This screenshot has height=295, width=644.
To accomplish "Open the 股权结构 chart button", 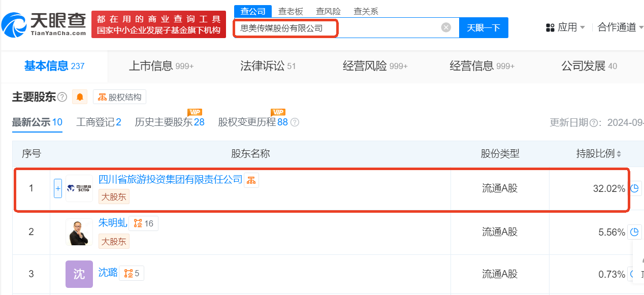I will coord(119,97).
